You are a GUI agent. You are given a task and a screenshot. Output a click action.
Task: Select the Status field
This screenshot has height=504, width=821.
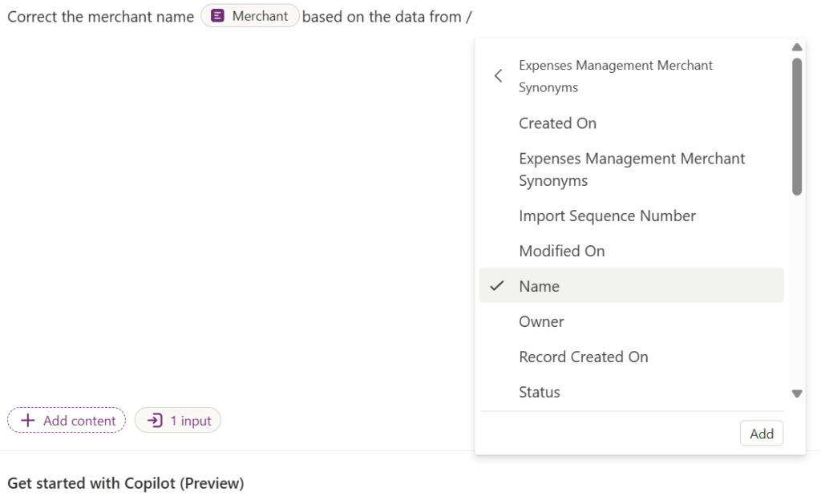coord(539,393)
